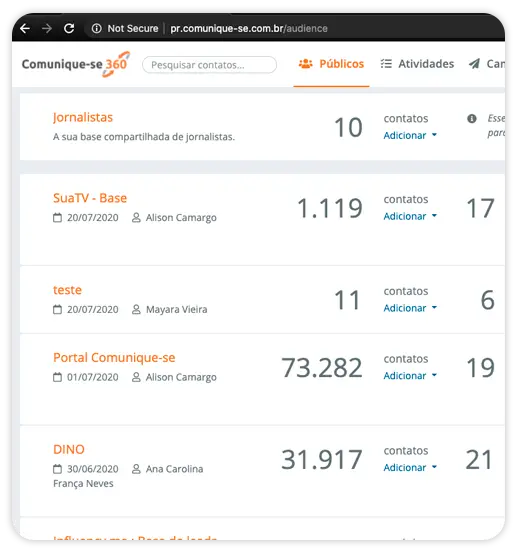Click Ana Carolina França Neves author name
Screen dimensions: 517x553
click(x=128, y=476)
